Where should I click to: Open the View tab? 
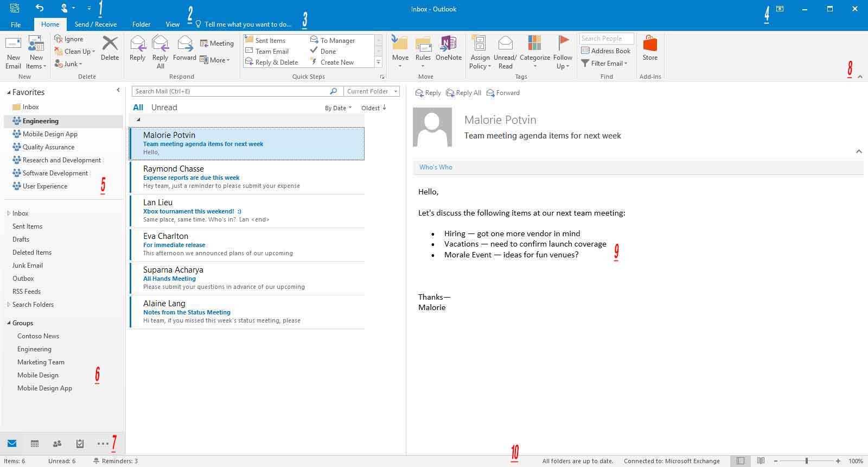click(x=173, y=24)
